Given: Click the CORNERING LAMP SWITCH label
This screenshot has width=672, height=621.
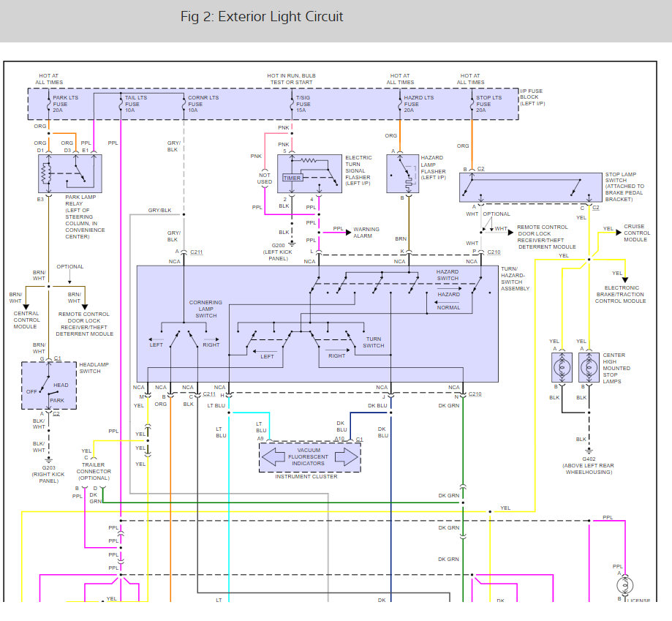Looking at the screenshot, I should pos(205,309).
